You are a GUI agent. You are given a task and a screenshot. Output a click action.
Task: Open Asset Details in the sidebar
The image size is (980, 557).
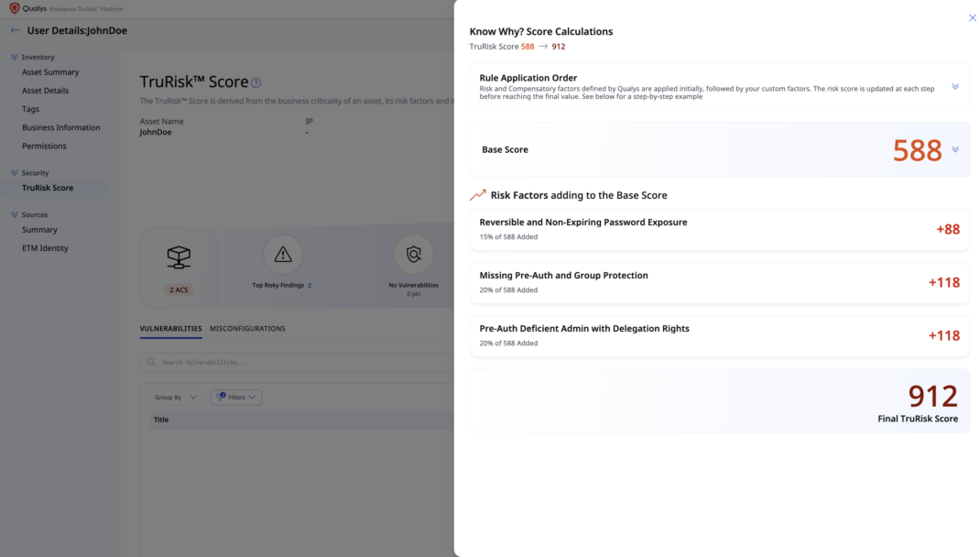click(x=46, y=91)
